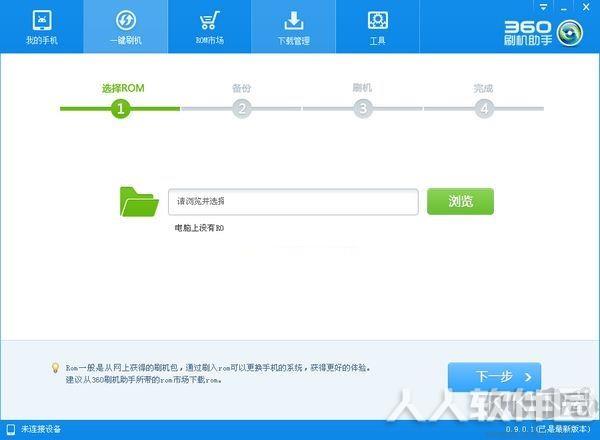Click the 360 刷机助手 round logo icon
The width and height of the screenshot is (600, 440).
coord(570,33)
